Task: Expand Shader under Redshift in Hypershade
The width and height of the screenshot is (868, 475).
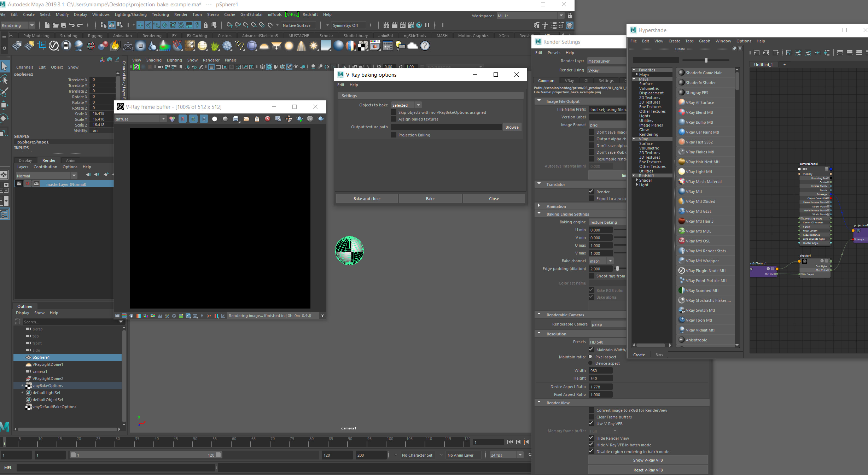Action: coord(637,180)
